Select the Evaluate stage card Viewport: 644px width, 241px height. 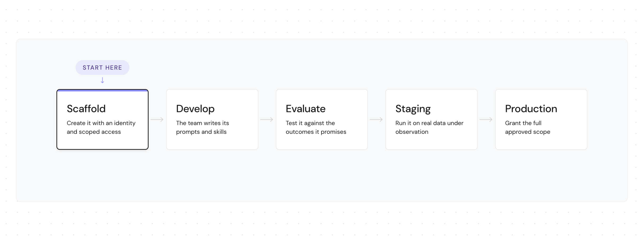coord(322,119)
